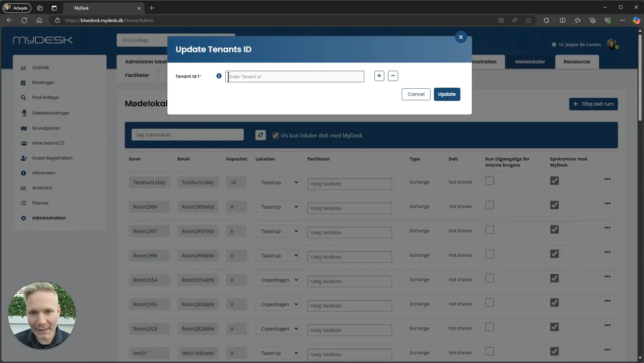The height and width of the screenshot is (363, 644).
Task: Focus the Enter Tenant Id input field
Action: (295, 77)
